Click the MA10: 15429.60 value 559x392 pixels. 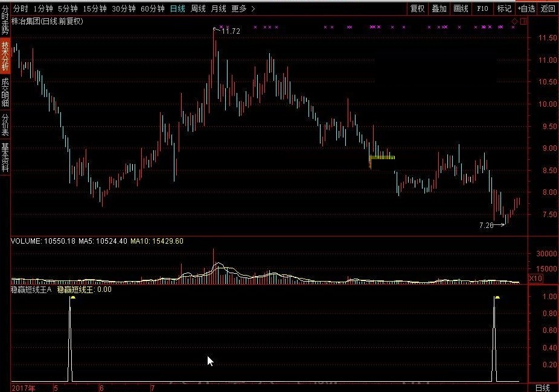(x=157, y=241)
